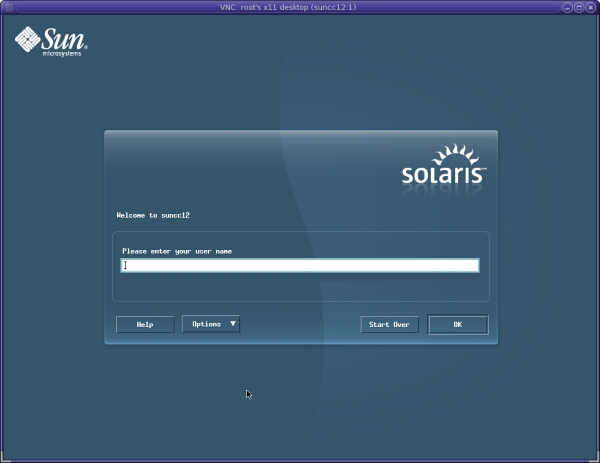The image size is (600, 463).
Task: Click the Solaris logo
Action: 444,165
